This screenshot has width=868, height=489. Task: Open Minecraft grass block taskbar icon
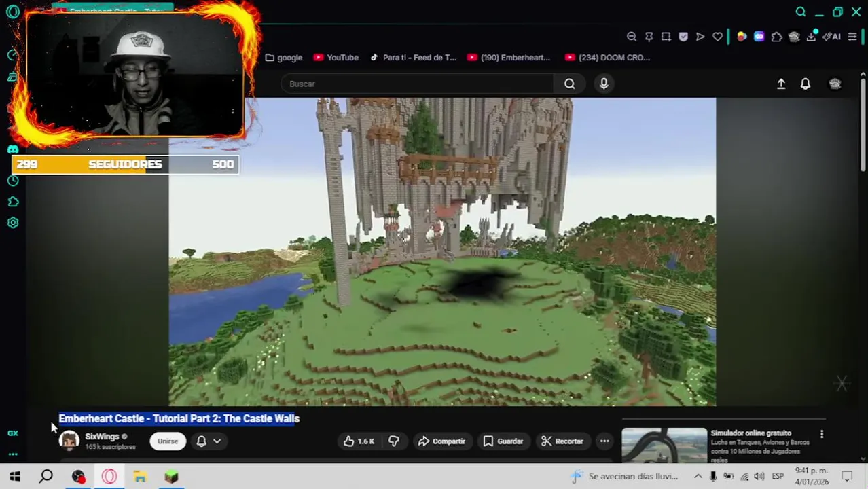pos(171,476)
